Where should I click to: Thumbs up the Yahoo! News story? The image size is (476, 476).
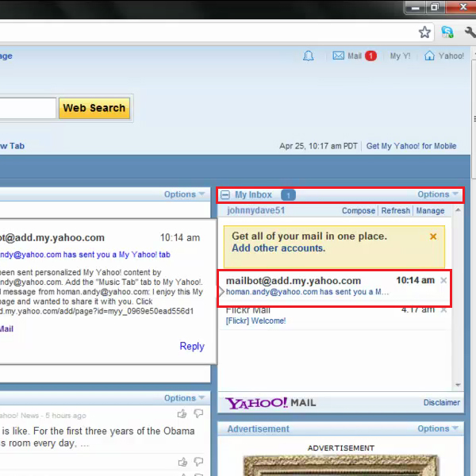(182, 413)
